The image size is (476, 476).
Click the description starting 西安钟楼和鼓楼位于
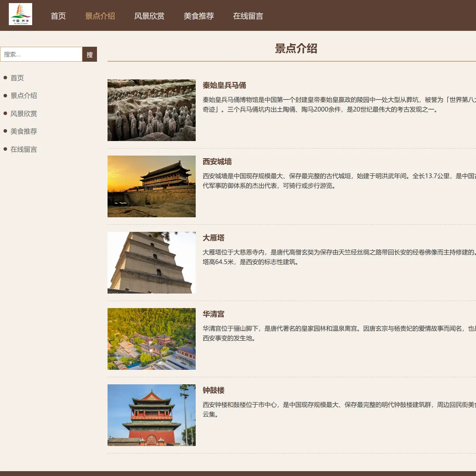tap(339, 409)
